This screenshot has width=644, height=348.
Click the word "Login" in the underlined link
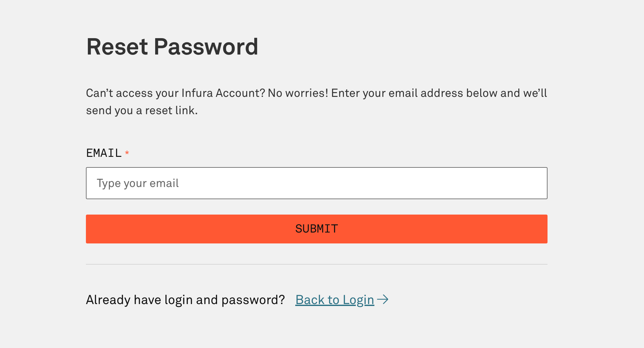click(358, 300)
